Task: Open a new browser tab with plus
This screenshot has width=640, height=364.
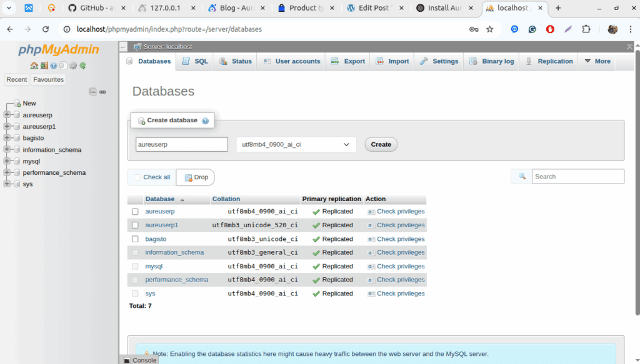Action: 558,8
